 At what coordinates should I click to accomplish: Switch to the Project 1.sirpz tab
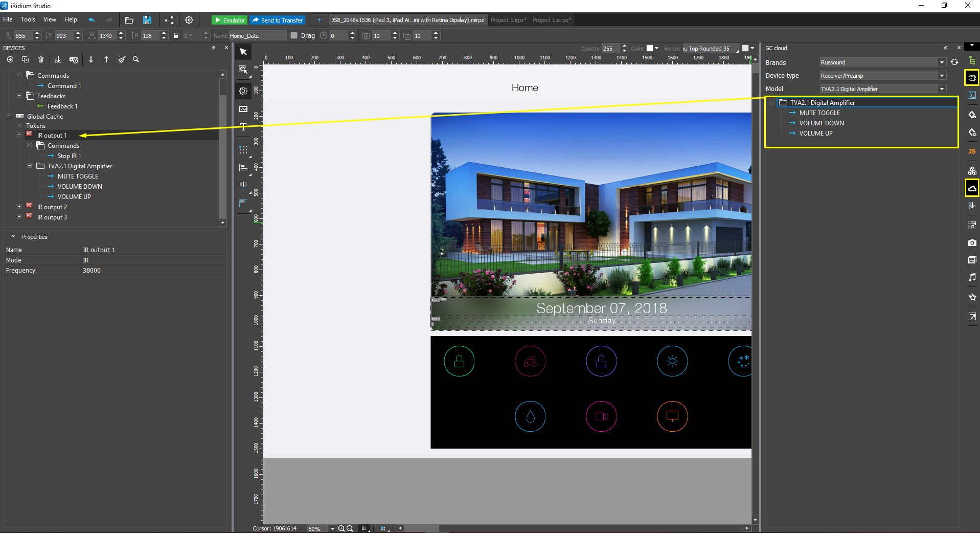(551, 20)
